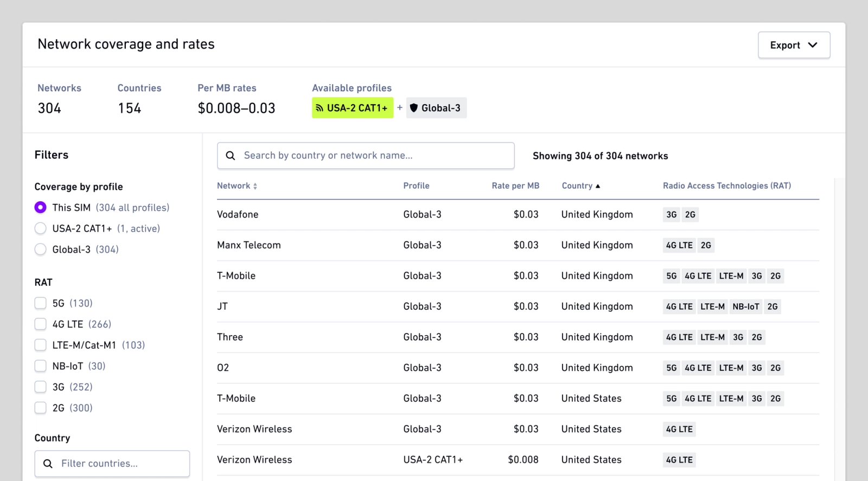This screenshot has width=868, height=481.
Task: Enable the NB-IoT filter checkbox
Action: (40, 366)
